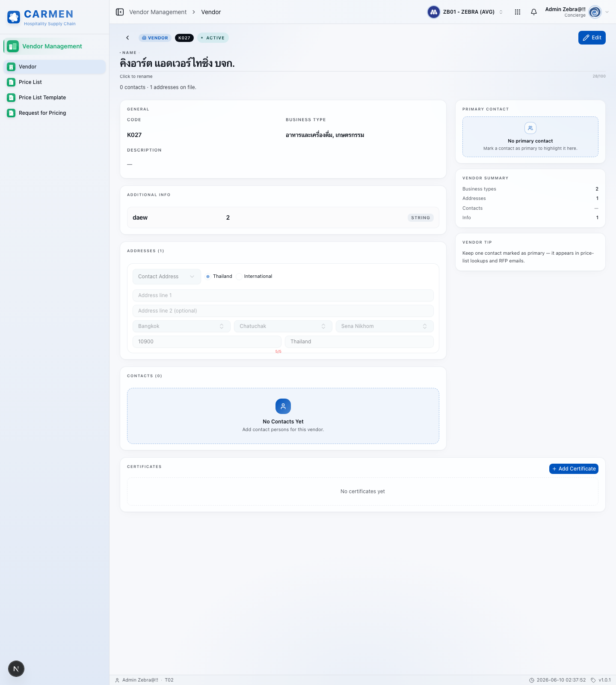Open the Contact Address type dropdown
Screen dimensions: 616x685
(167, 277)
